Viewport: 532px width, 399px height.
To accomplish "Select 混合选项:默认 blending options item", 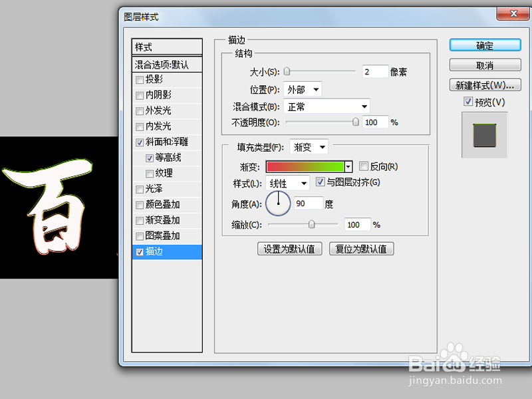I will coord(168,65).
